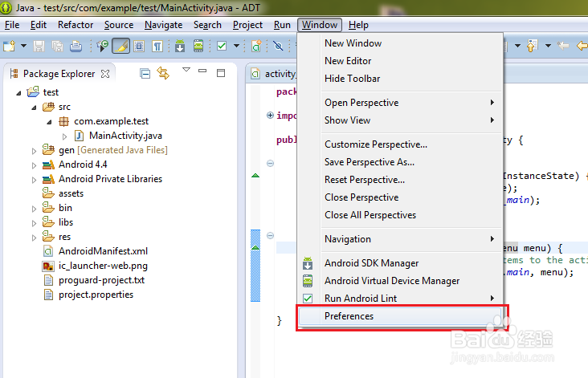The width and height of the screenshot is (588, 378).
Task: Expand the folded import block plus icon
Action: 270,115
